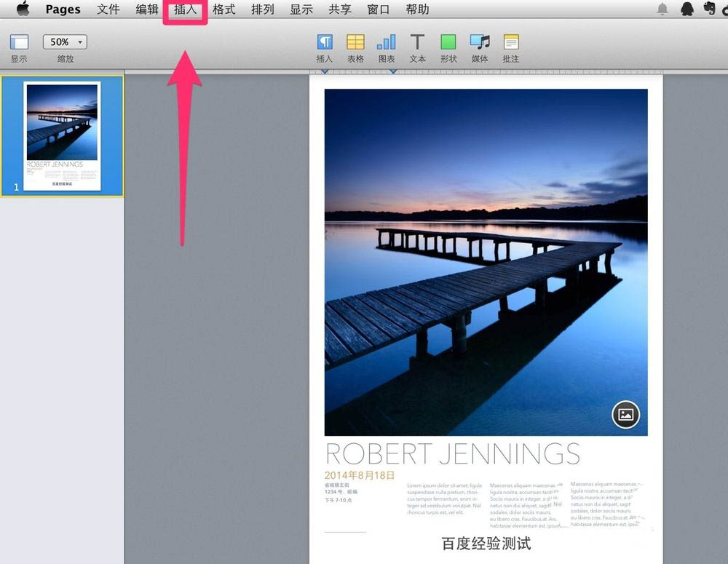This screenshot has width=728, height=564.
Task: Open the 文件 menu
Action: click(x=108, y=9)
